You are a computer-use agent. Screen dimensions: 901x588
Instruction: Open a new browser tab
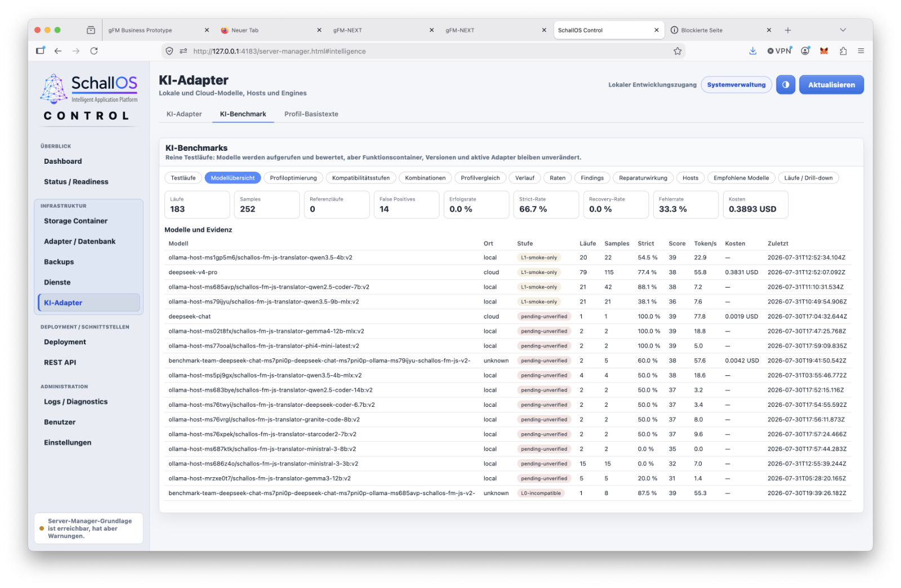point(788,30)
